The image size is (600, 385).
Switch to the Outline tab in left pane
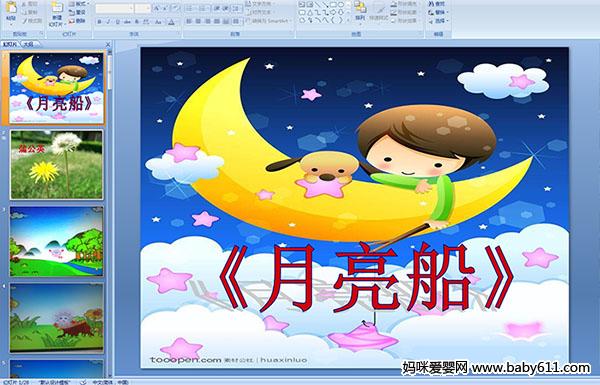click(28, 44)
